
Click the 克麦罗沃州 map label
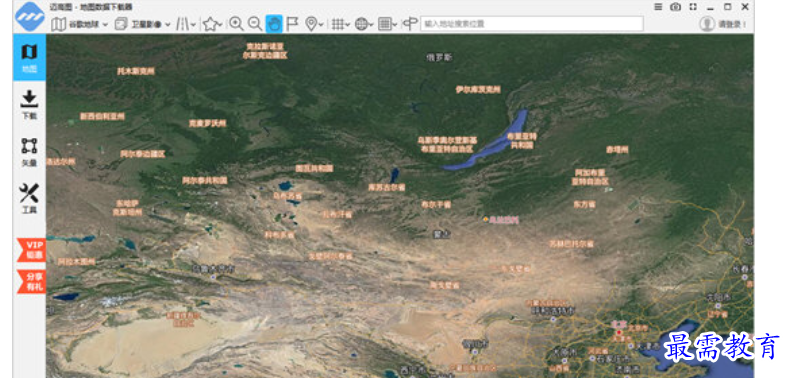(x=208, y=123)
